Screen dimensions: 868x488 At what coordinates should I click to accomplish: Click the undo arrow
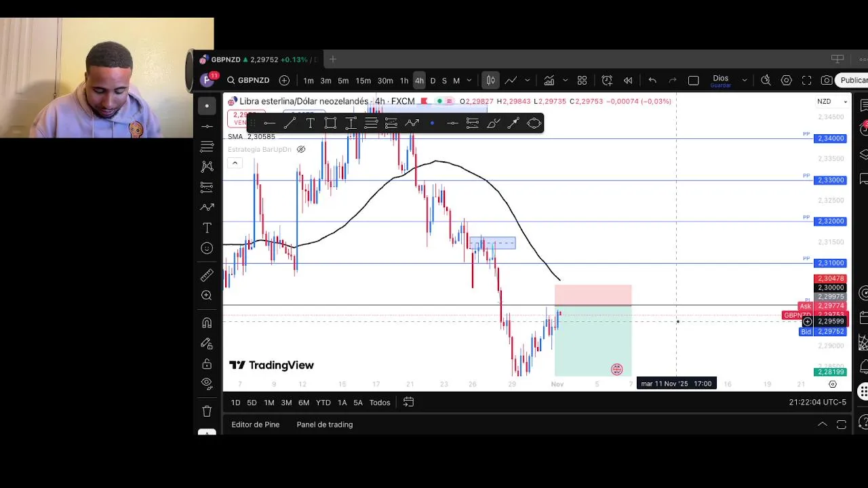(652, 80)
